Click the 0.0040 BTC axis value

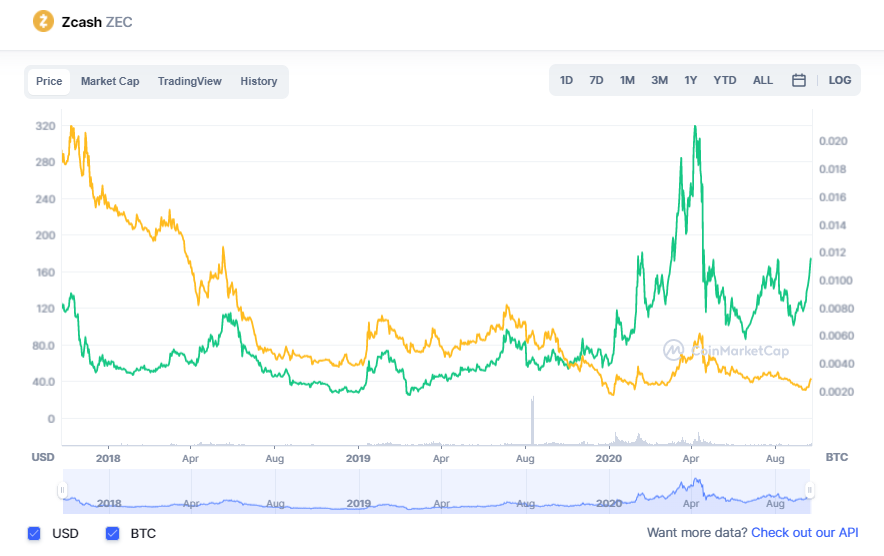tap(836, 364)
